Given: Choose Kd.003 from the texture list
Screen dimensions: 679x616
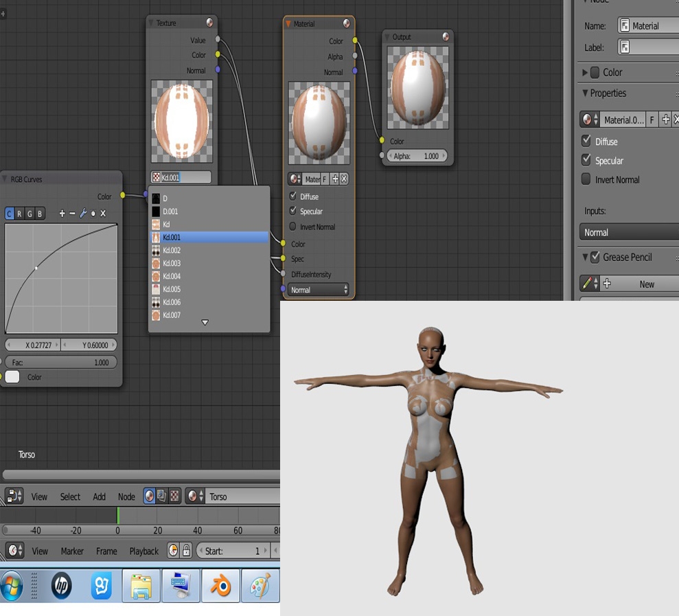Looking at the screenshot, I should click(172, 263).
